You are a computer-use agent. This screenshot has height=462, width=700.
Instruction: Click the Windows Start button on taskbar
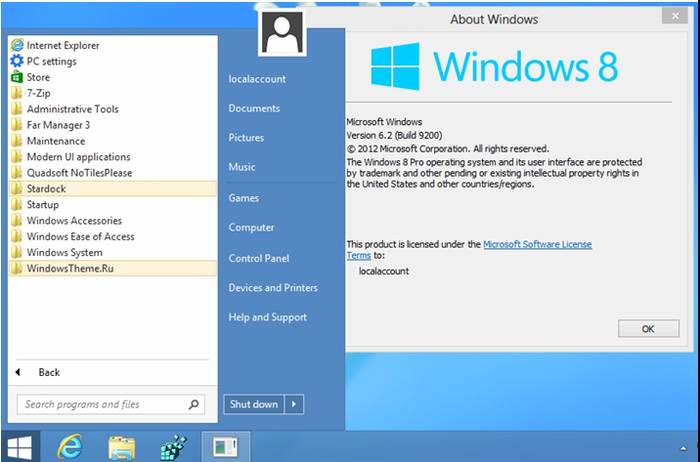click(x=19, y=446)
